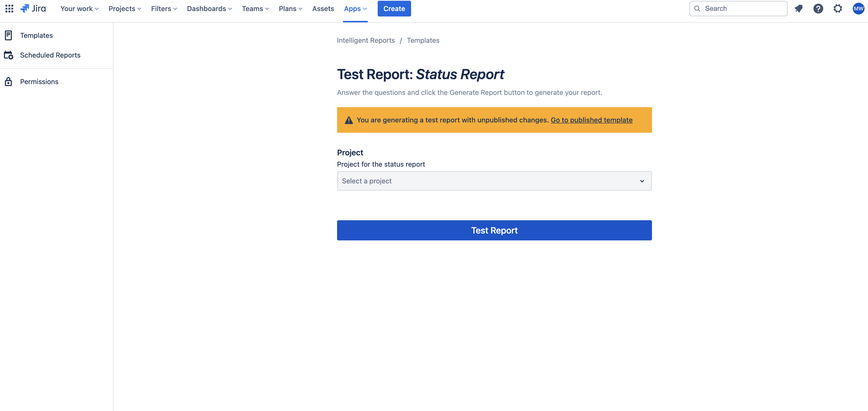Image resolution: width=868 pixels, height=411 pixels.
Task: Open the Templates sidebar icon
Action: point(9,35)
